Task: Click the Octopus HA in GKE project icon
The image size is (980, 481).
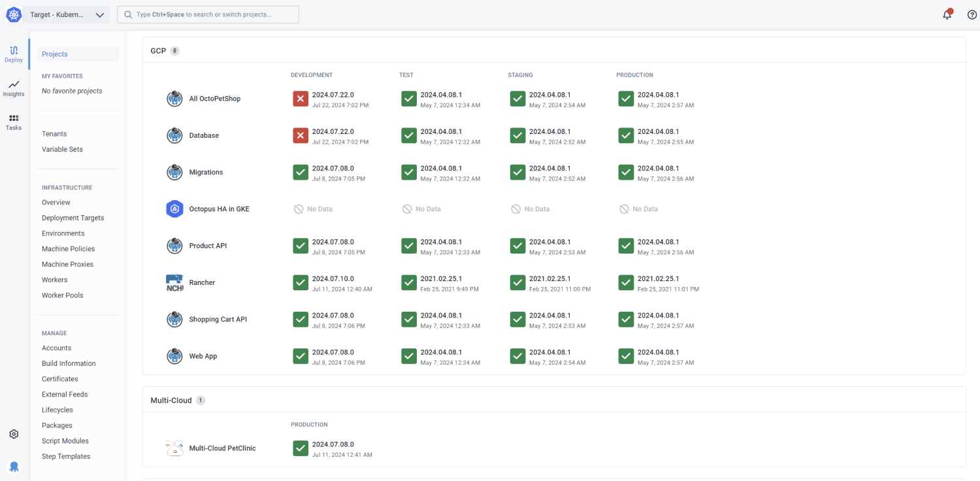Action: point(174,208)
